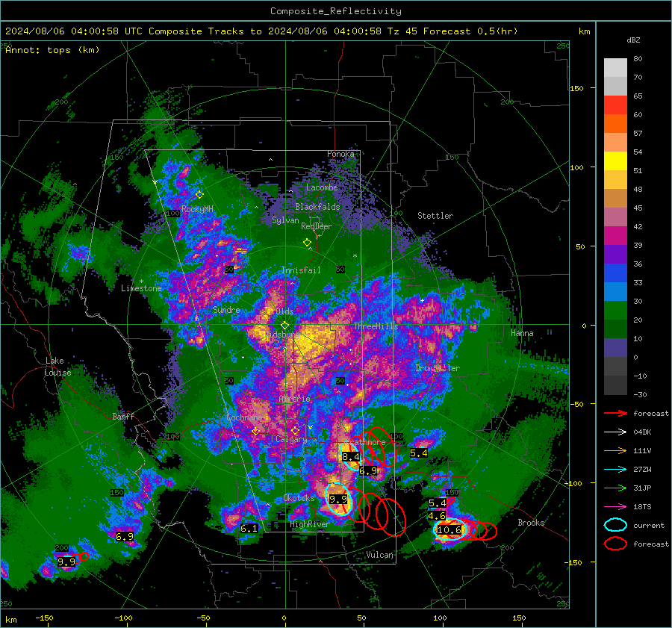Click the white 04DK arrow in legend
The image size is (672, 628).
click(615, 432)
